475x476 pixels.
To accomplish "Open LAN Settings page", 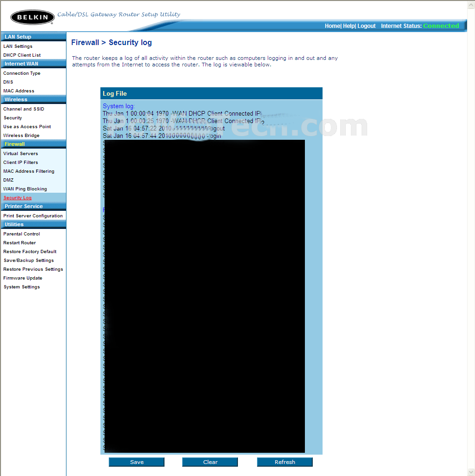I will click(18, 46).
